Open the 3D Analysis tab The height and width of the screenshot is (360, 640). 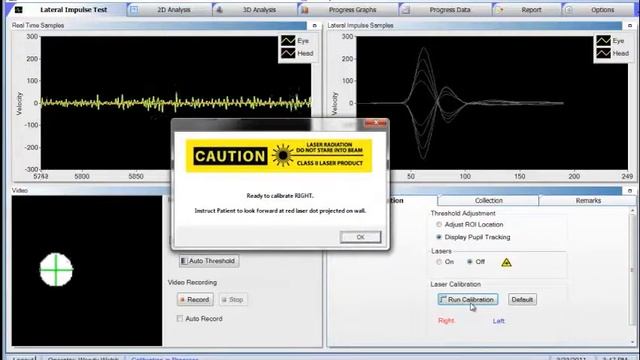tap(259, 10)
